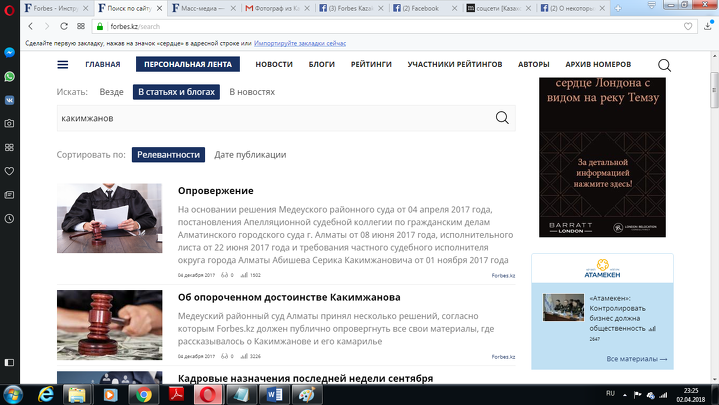The height and width of the screenshot is (405, 719).
Task: Open WhatsApp in Opera sidebar
Action: pyautogui.click(x=9, y=76)
